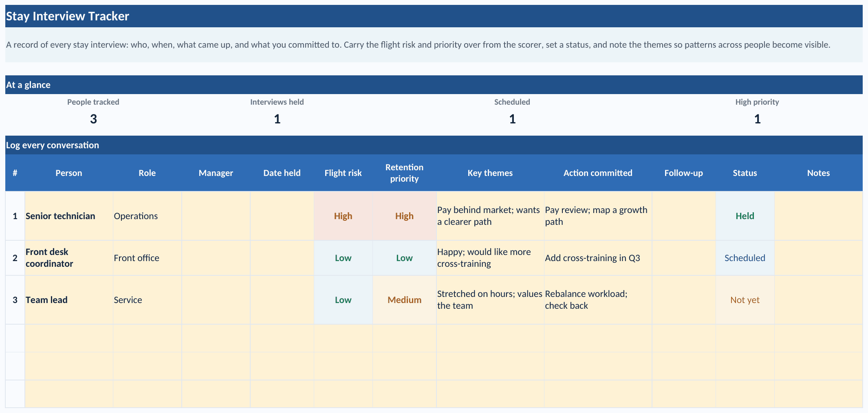Select the Scheduled summary value 1
Viewport: 868px width, 413px height.
point(512,119)
